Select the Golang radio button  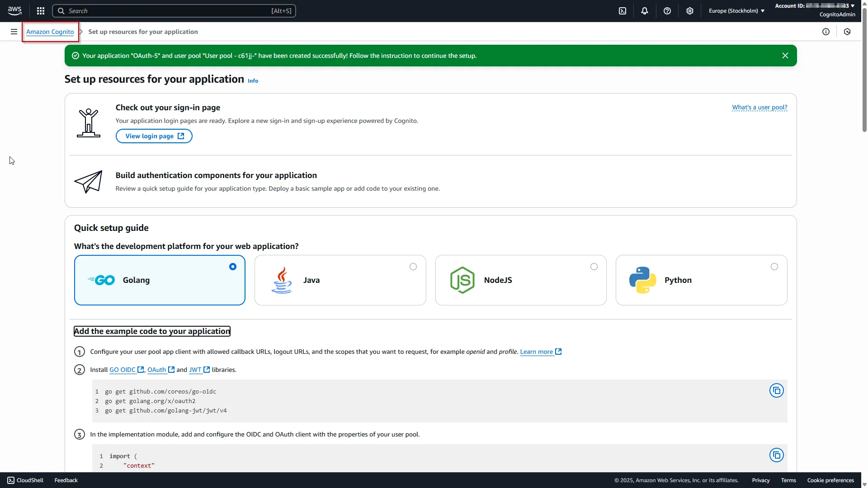tap(233, 267)
